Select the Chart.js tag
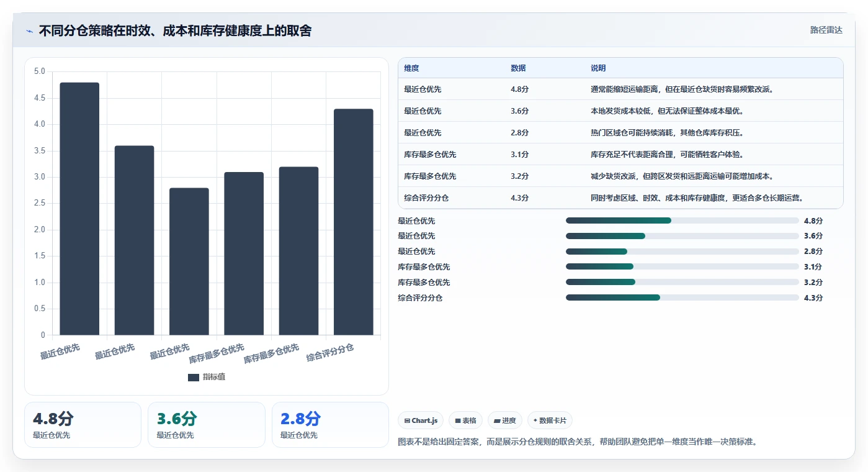 421,420
